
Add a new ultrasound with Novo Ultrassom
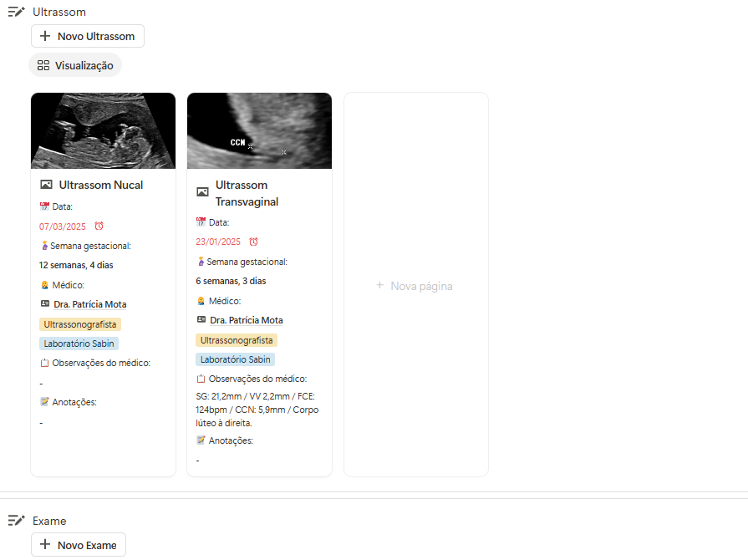pos(88,36)
